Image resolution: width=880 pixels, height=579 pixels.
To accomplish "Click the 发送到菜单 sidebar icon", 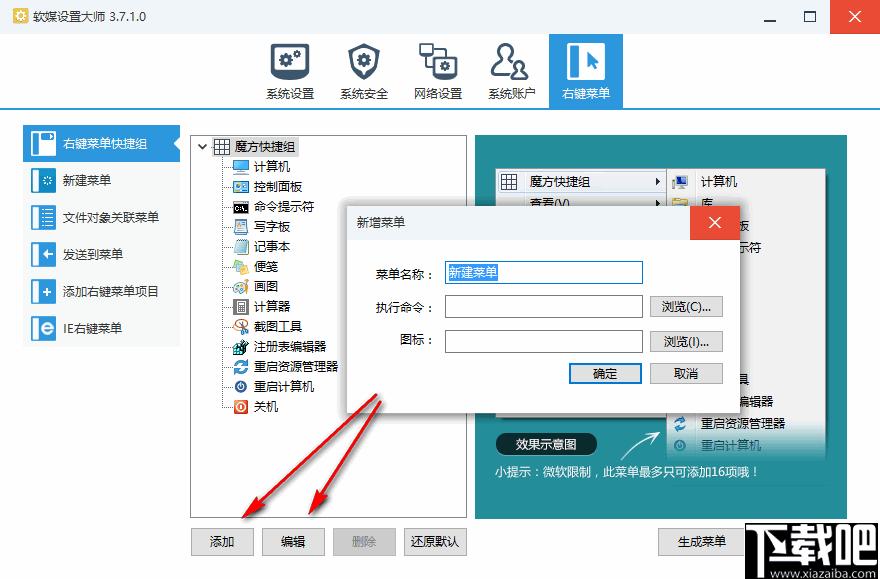I will 43,255.
